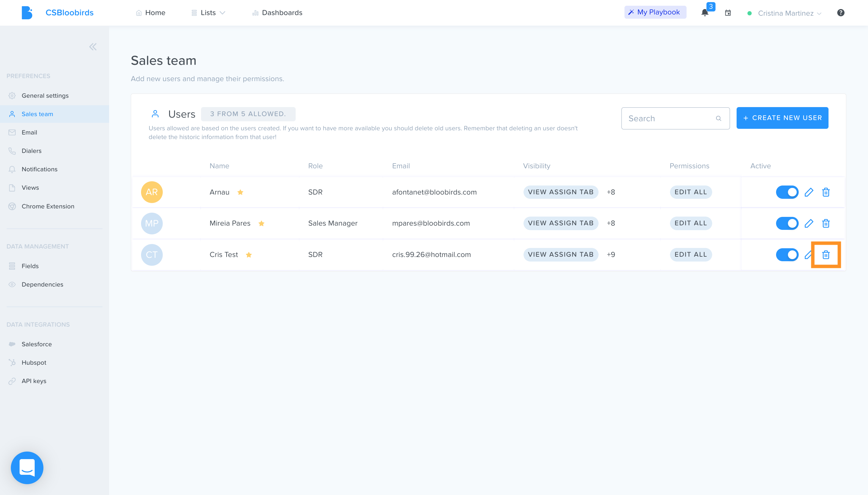Click the Salesforce cloud icon
Viewport: 868px width, 495px height.
12,344
